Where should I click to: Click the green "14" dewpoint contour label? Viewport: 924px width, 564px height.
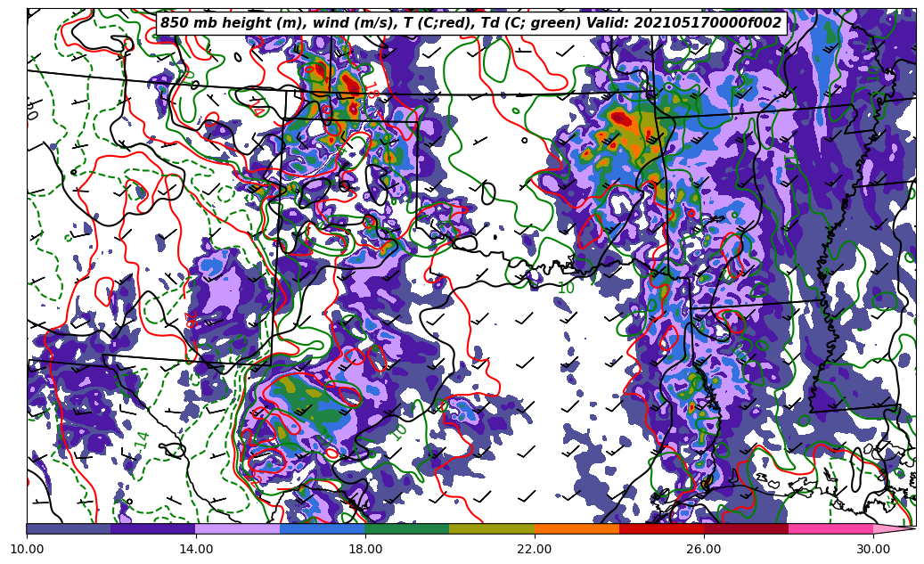(143, 439)
